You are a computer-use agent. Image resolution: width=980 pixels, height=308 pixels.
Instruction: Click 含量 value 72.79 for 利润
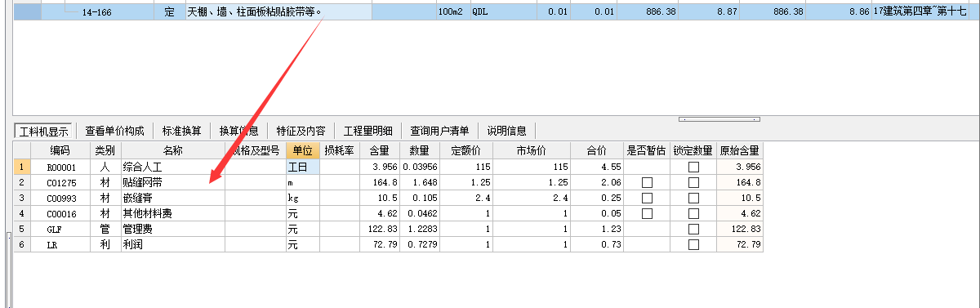pyautogui.click(x=379, y=244)
